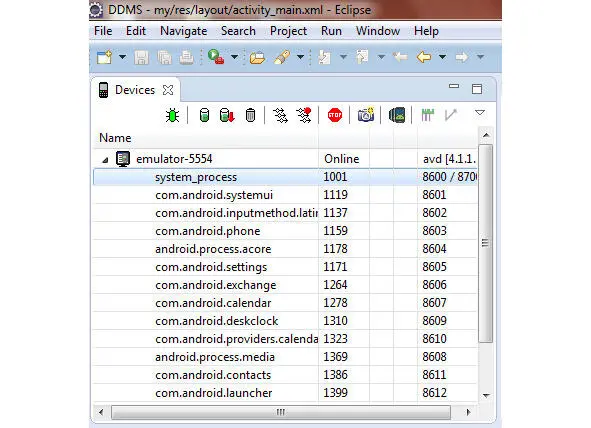Click the Save All toolbar icon

[x=164, y=58]
